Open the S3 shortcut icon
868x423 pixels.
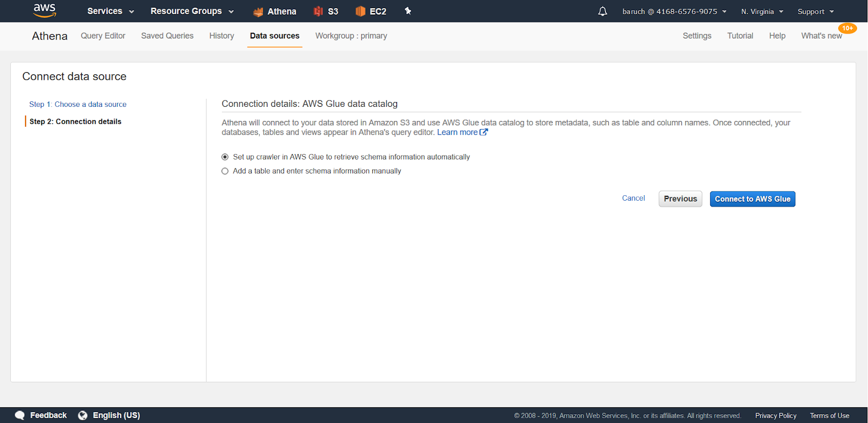(318, 11)
